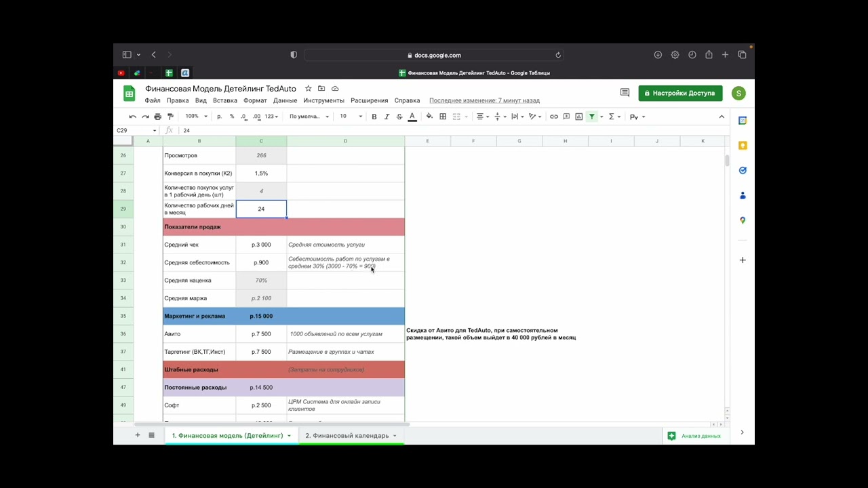Screen dimensions: 868x488
Task: Insert a chart using toolbar icon
Action: (x=578, y=117)
